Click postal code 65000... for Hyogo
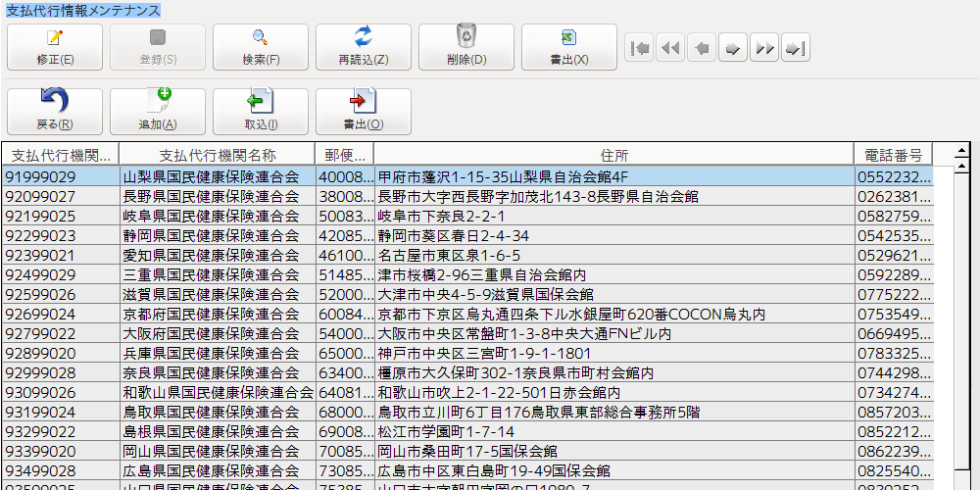 344,353
